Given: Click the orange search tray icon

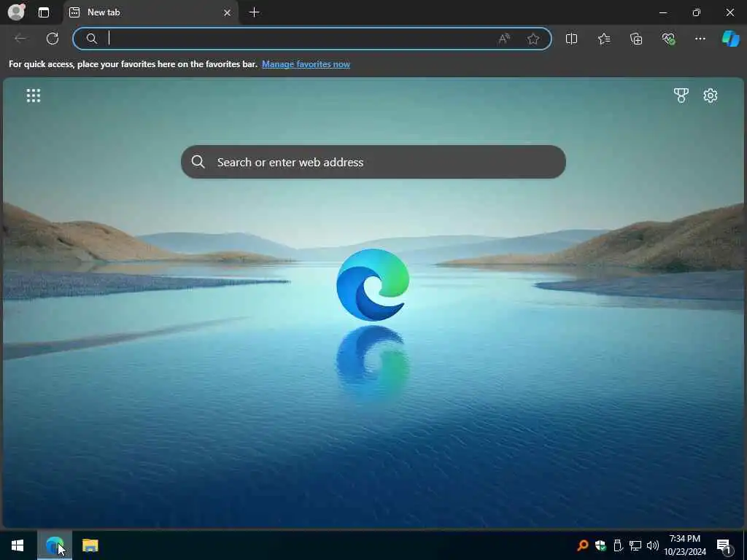Looking at the screenshot, I should point(582,545).
